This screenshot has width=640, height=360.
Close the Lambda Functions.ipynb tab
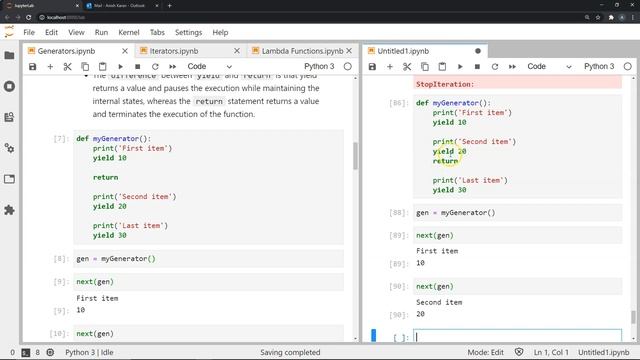pyautogui.click(x=349, y=51)
